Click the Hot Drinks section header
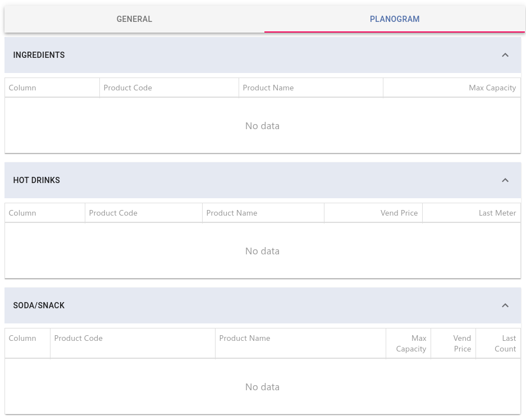The width and height of the screenshot is (526, 420). pos(263,180)
